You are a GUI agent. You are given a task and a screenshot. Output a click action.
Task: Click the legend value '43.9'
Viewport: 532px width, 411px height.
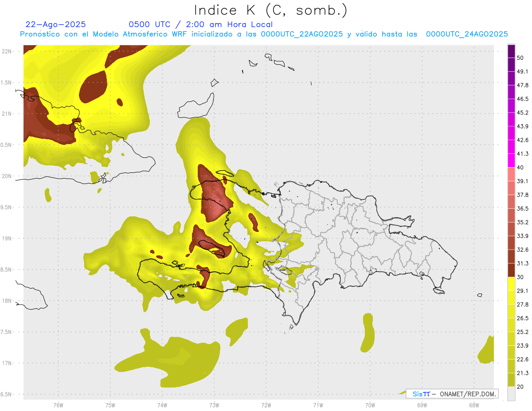click(523, 126)
